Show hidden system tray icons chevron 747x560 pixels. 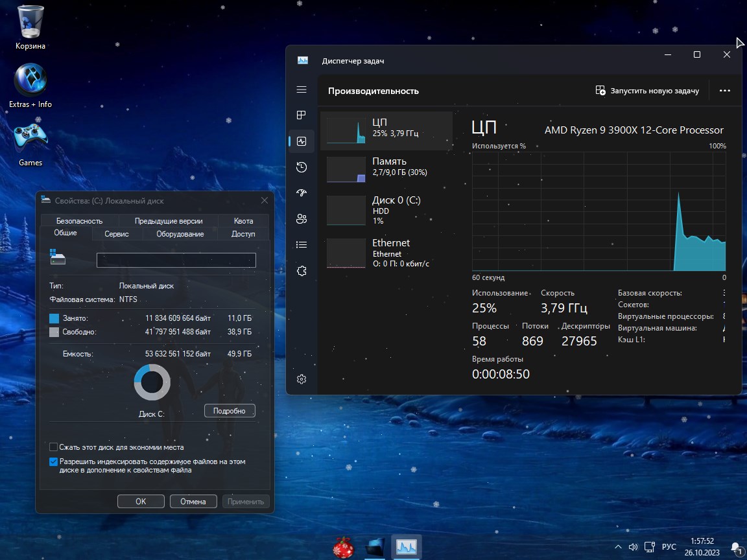coord(618,547)
